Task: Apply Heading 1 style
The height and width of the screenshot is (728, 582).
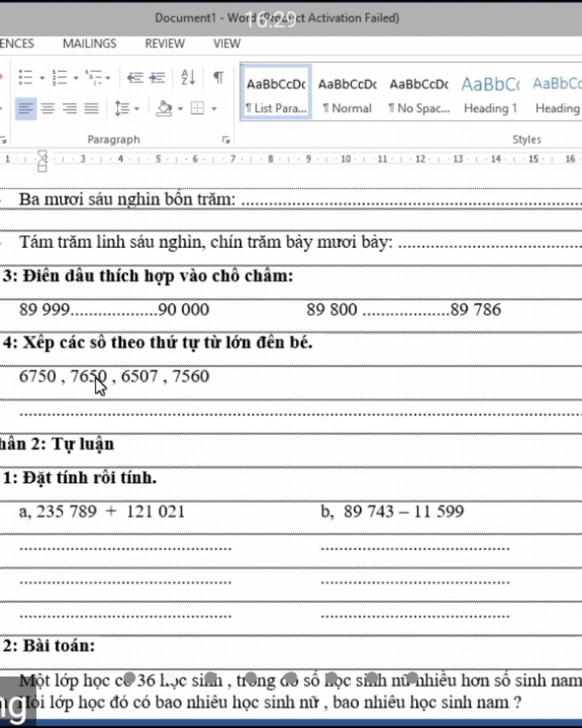Action: [490, 93]
